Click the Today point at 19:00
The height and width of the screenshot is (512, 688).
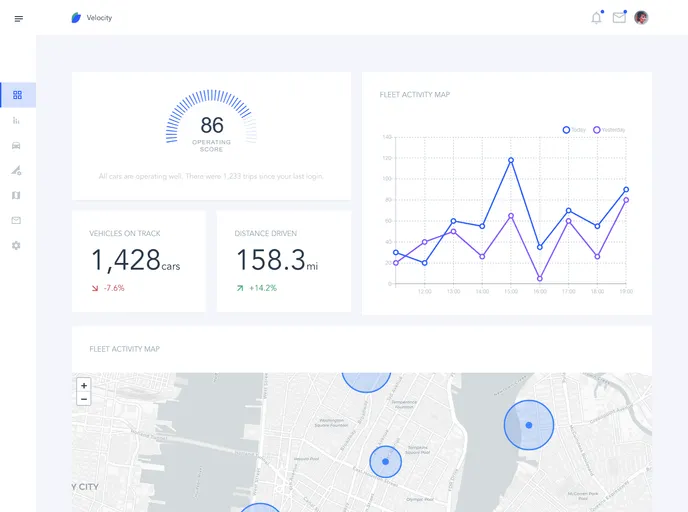click(x=626, y=190)
